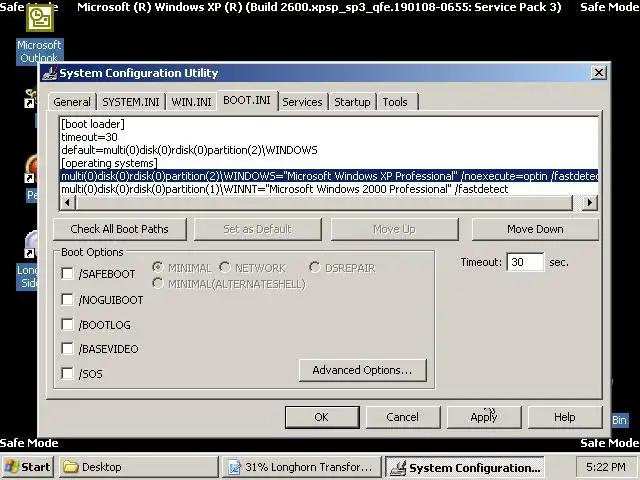Click the System Configuration Utility title bar icon
The height and width of the screenshot is (480, 640).
pos(50,73)
